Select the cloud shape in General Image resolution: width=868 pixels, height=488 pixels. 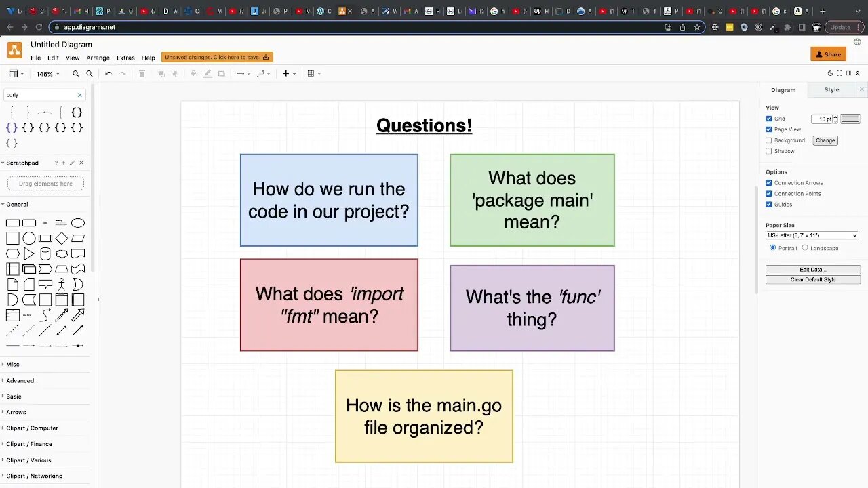pos(62,254)
